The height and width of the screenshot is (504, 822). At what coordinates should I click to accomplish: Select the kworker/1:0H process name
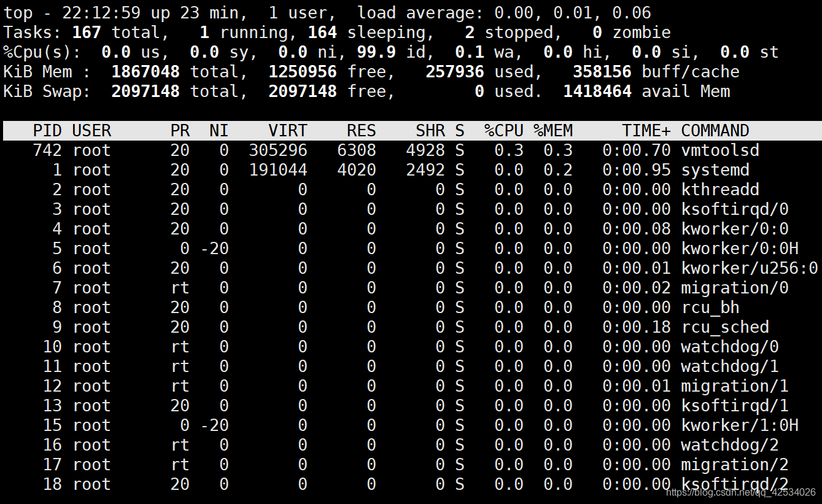tap(740, 425)
